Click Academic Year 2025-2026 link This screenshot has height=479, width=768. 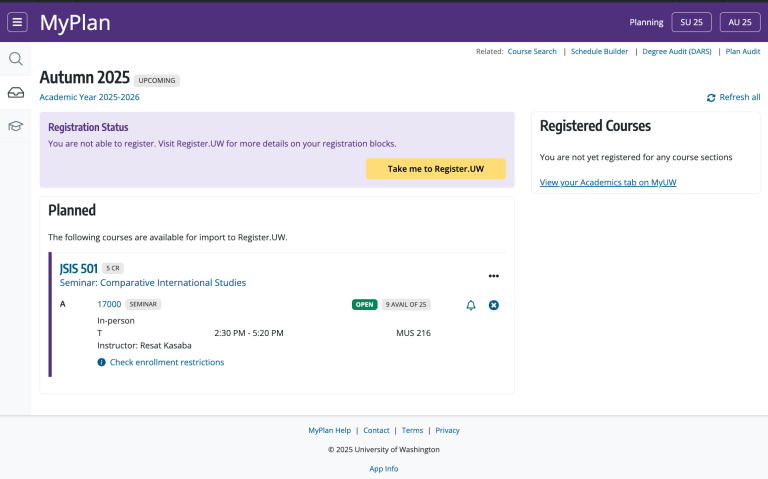(x=89, y=97)
